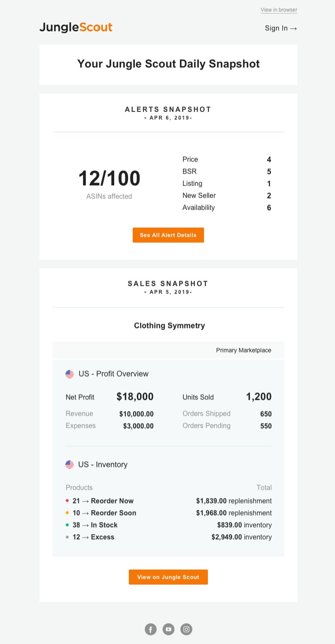
Task: Click the green In Stock dot
Action: point(67,525)
